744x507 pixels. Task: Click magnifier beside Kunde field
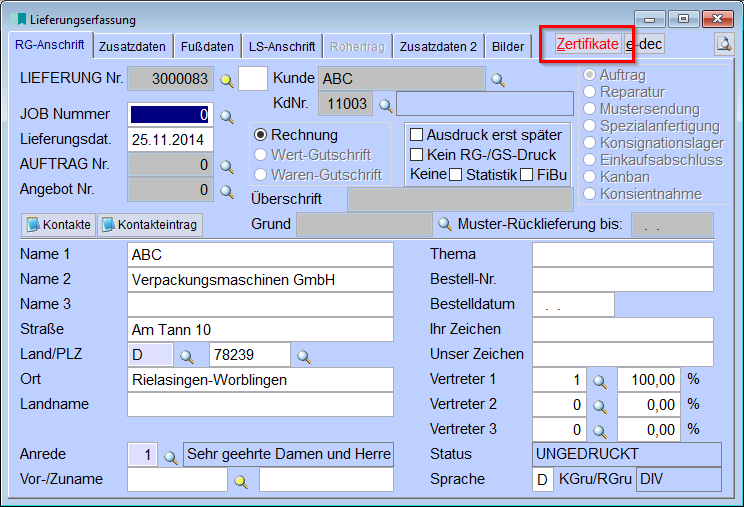pyautogui.click(x=498, y=80)
